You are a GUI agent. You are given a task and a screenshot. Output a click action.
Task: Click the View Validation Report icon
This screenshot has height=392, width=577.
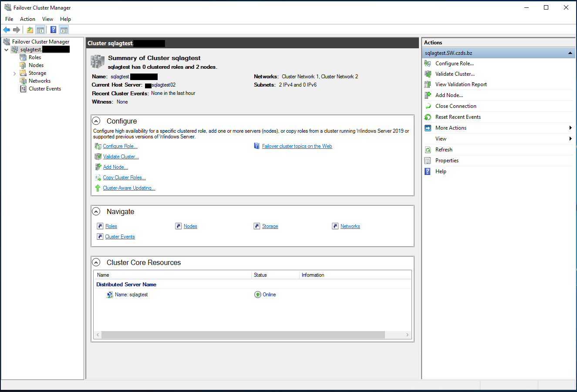428,84
